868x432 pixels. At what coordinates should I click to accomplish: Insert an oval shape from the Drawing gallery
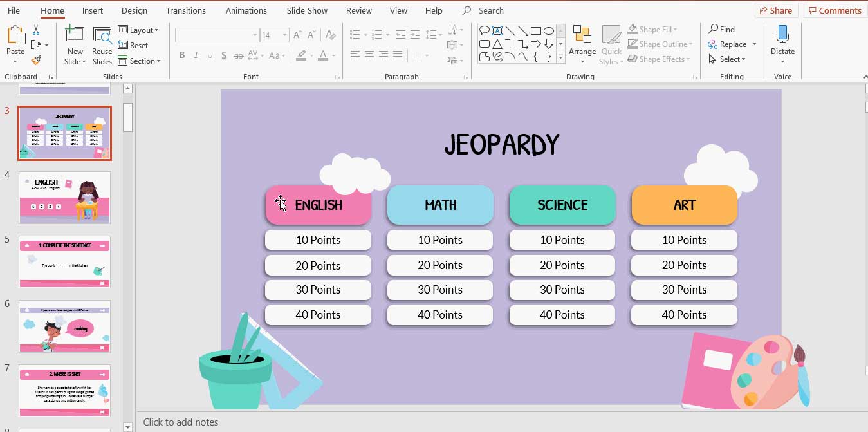[x=549, y=30]
